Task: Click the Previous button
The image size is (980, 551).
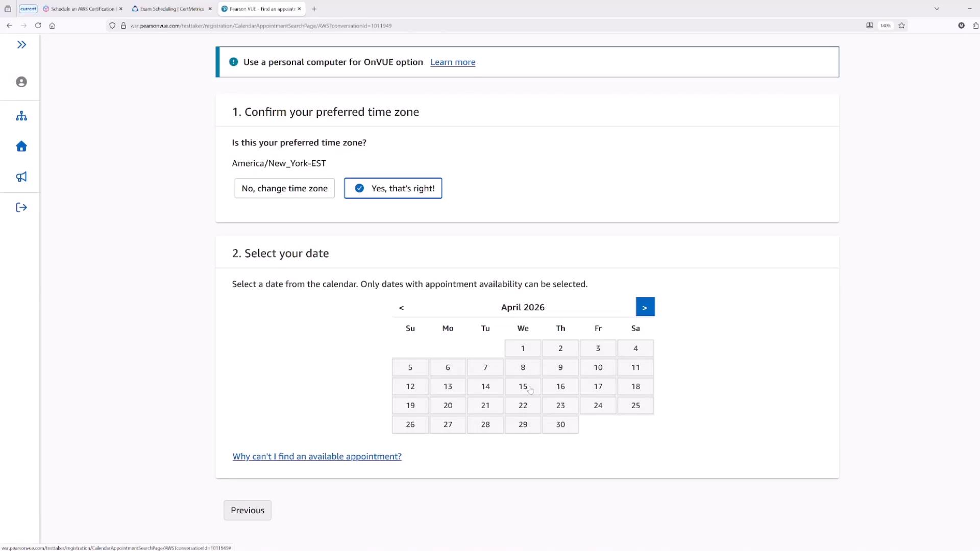Action: (x=248, y=510)
